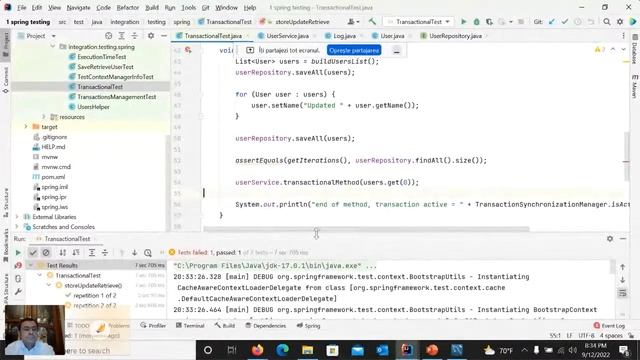Select repetition 1 of 2 test result
This screenshot has height=360, width=640.
[x=95, y=295]
